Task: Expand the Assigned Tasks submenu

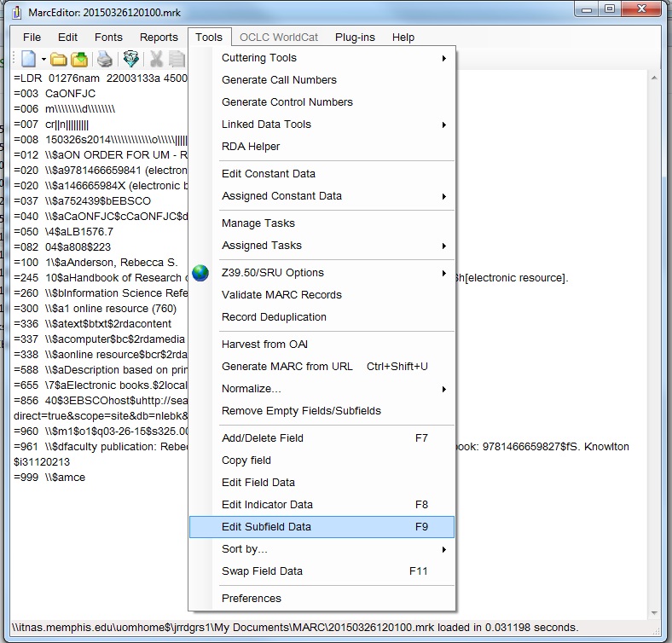Action: point(322,246)
